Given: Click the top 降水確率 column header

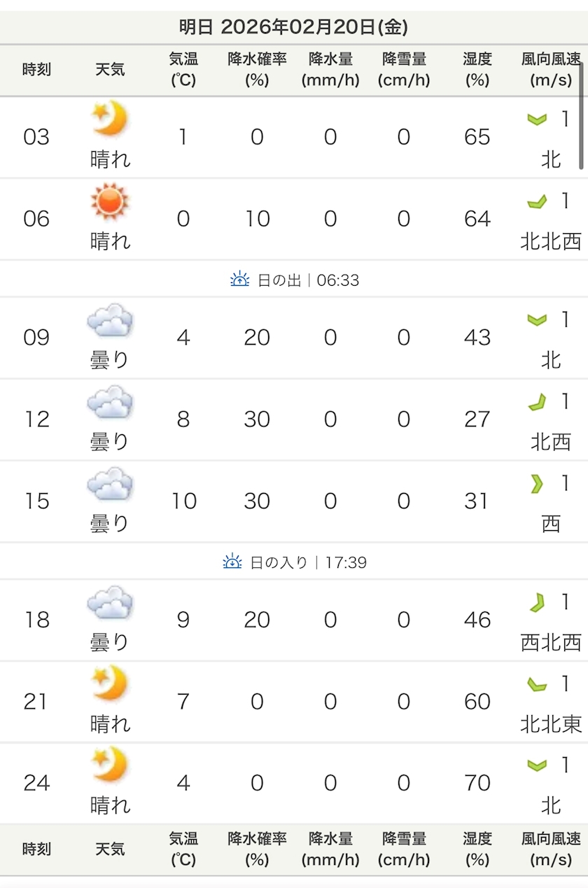Looking at the screenshot, I should (x=257, y=69).
